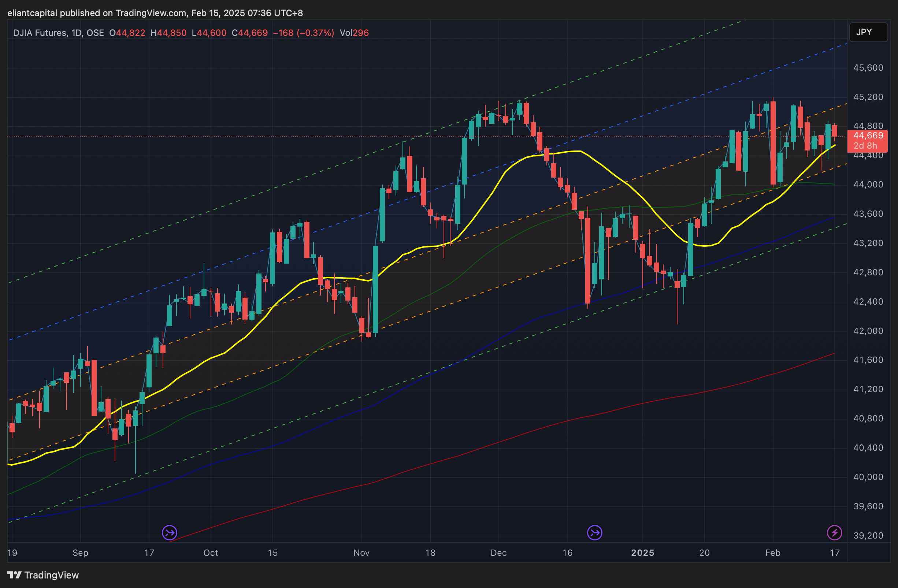The width and height of the screenshot is (898, 588).
Task: Click the DJIA Futures symbol title
Action: 40,33
